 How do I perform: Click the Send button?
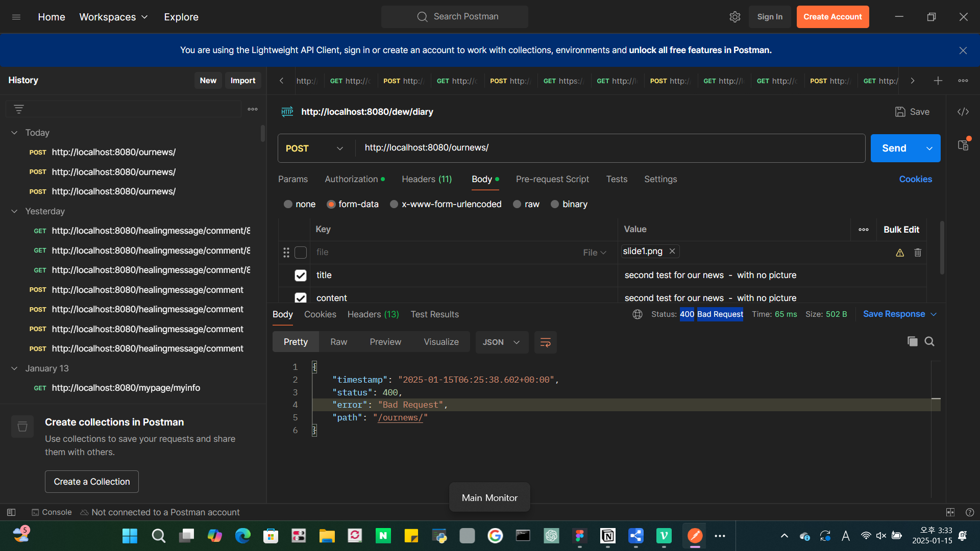point(894,148)
